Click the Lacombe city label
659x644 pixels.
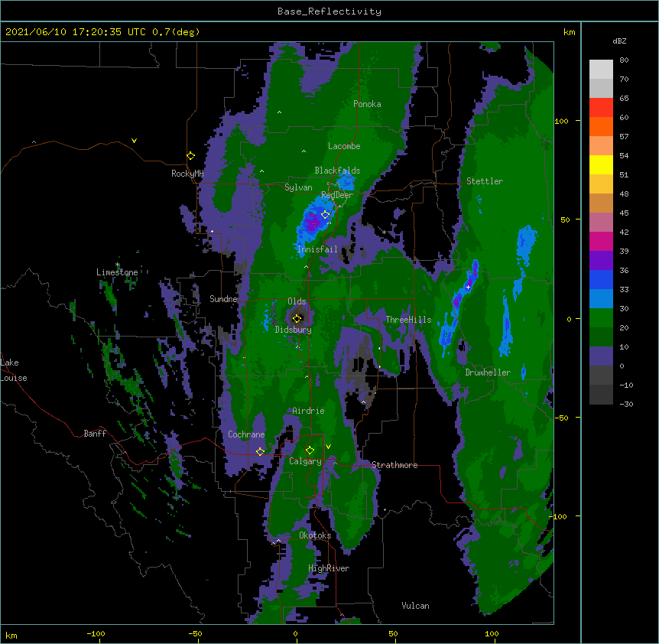click(344, 146)
